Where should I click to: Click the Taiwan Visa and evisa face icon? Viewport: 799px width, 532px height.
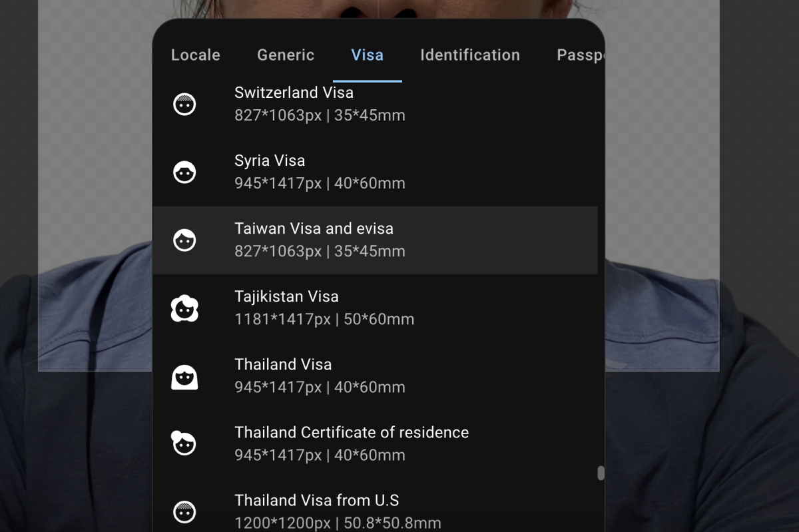click(x=184, y=240)
